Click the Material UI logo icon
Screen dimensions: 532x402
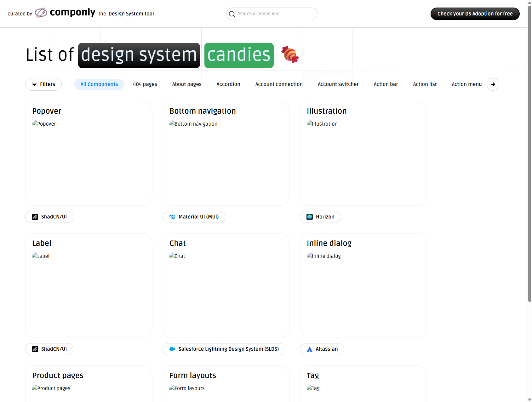[172, 217]
